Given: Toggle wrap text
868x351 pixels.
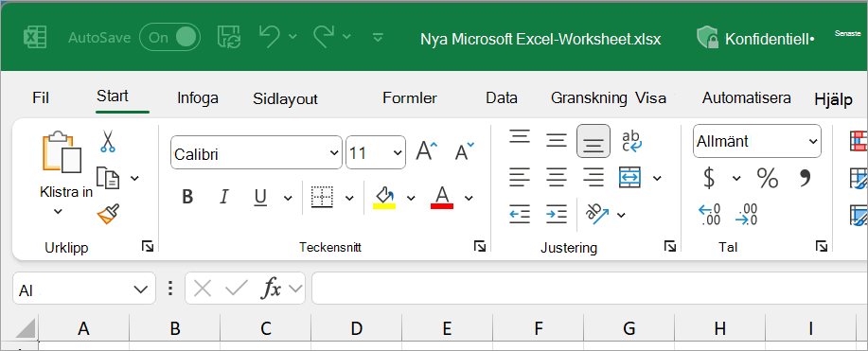Looking at the screenshot, I should (x=631, y=141).
